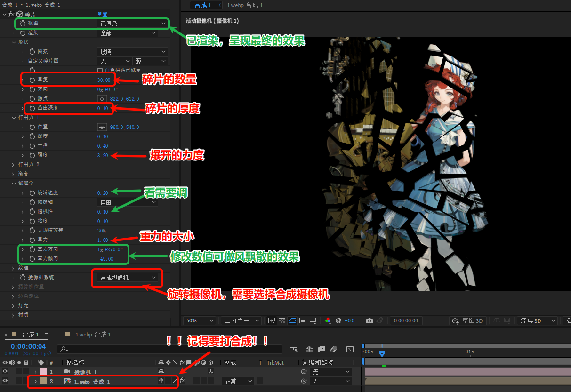
Task: Open the graph editor icon
Action: click(x=350, y=349)
